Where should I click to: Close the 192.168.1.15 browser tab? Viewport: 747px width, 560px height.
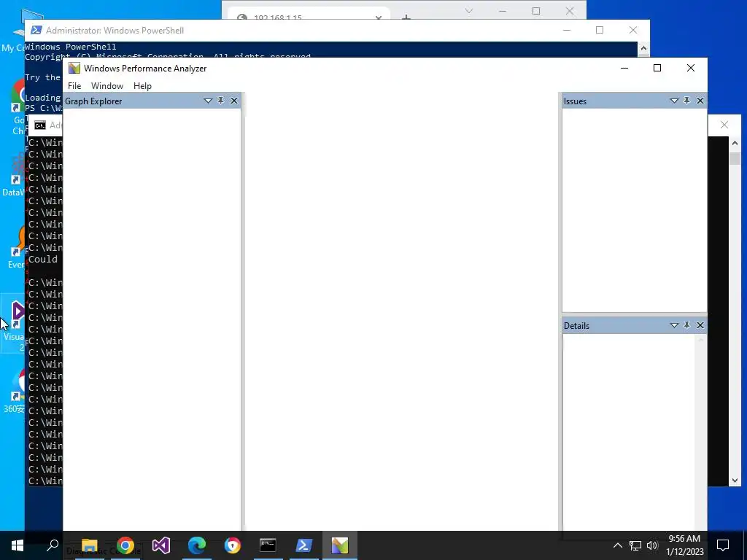(x=379, y=17)
